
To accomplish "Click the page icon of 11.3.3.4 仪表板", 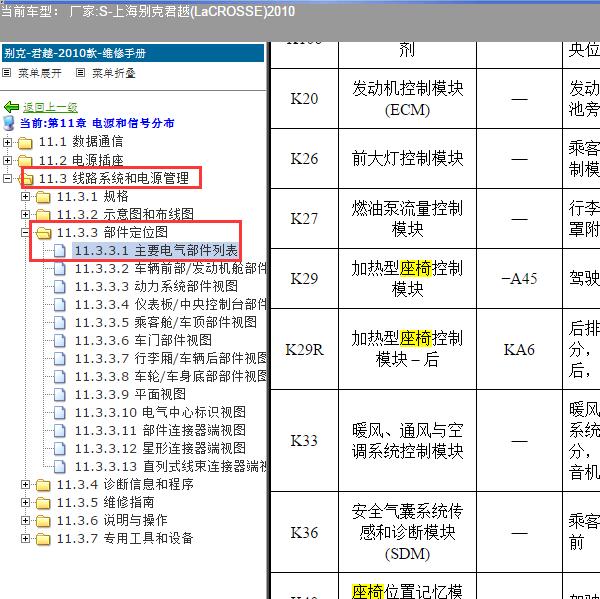I will click(x=60, y=305).
